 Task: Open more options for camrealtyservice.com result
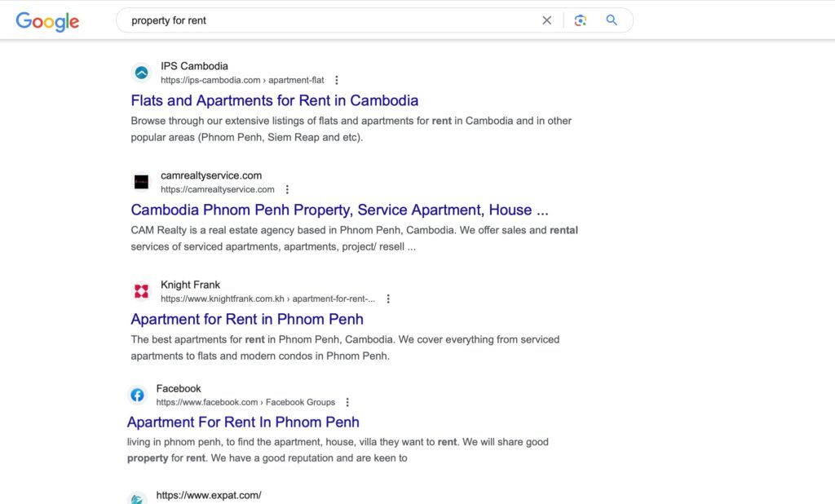pyautogui.click(x=287, y=189)
